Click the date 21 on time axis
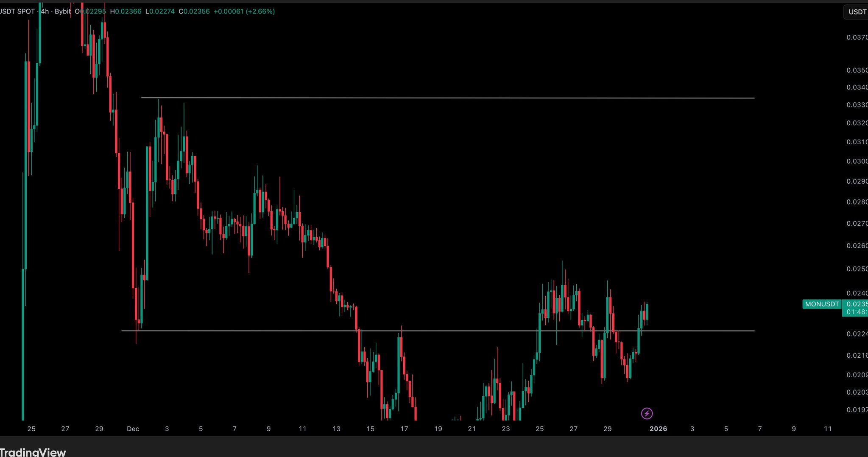Image resolution: width=868 pixels, height=457 pixels. (x=472, y=429)
